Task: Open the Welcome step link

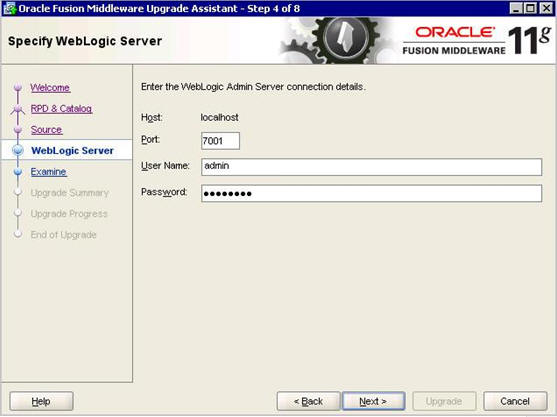Action: [x=50, y=87]
